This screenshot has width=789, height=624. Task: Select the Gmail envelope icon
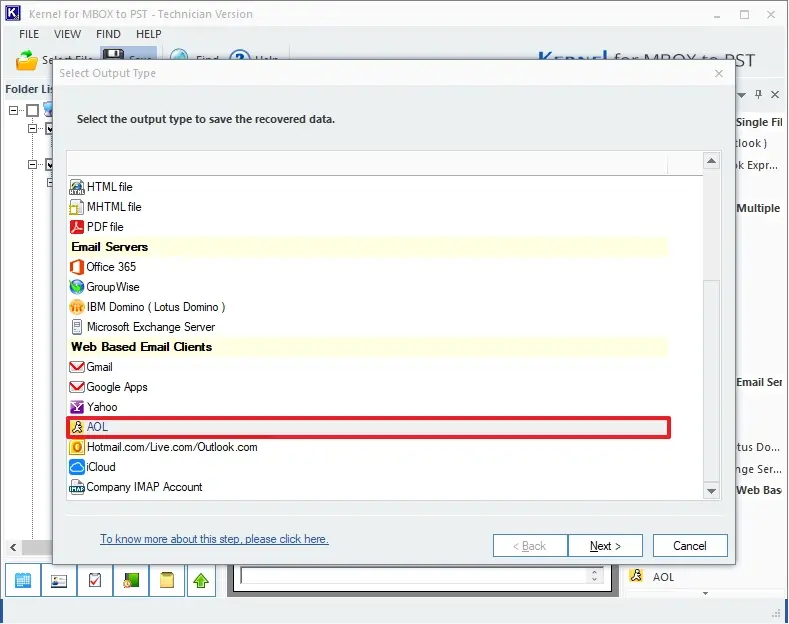(76, 367)
